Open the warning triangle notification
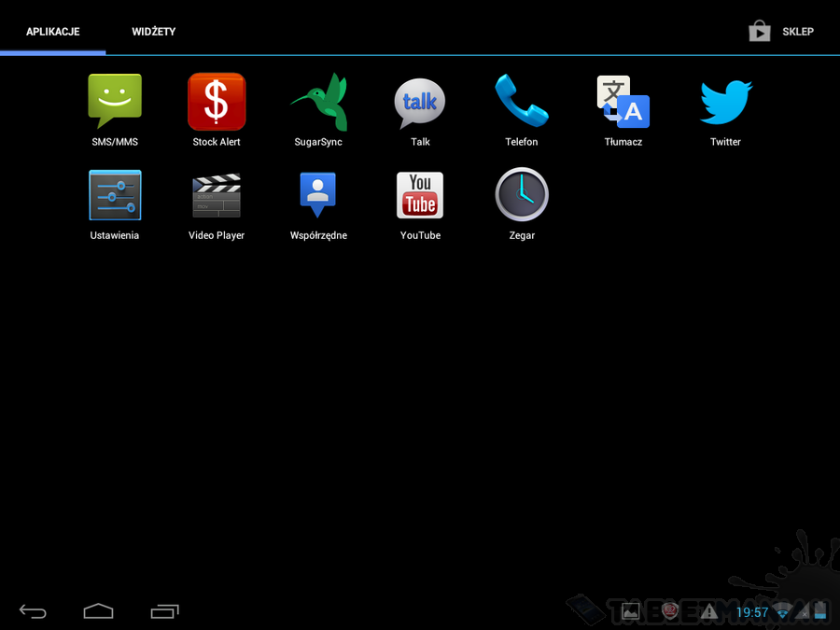Image resolution: width=840 pixels, height=630 pixels. point(709,611)
